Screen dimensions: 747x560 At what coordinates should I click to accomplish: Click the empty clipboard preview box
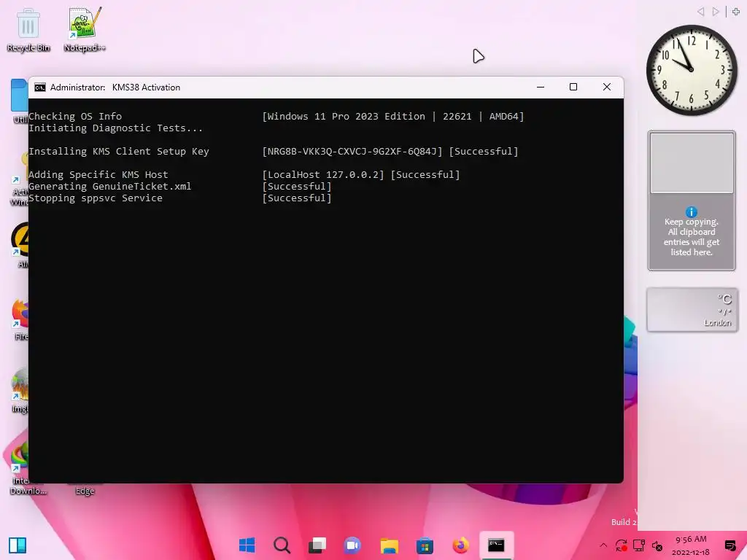692,163
